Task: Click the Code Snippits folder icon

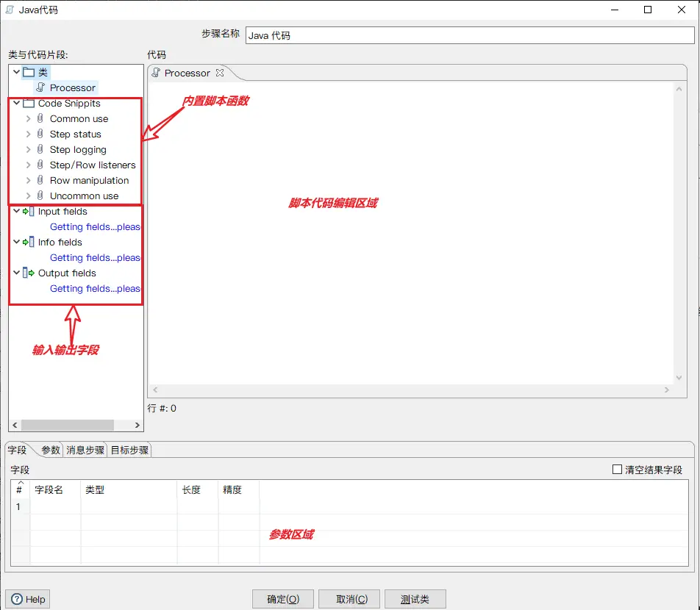Action: pos(29,104)
